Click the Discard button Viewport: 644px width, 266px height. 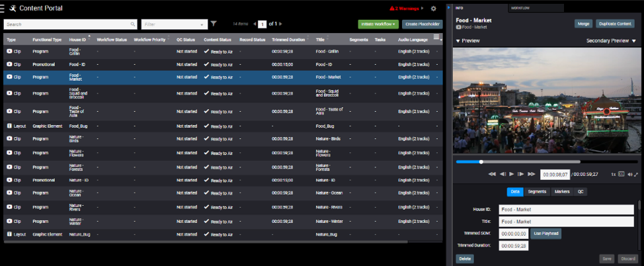tap(627, 259)
